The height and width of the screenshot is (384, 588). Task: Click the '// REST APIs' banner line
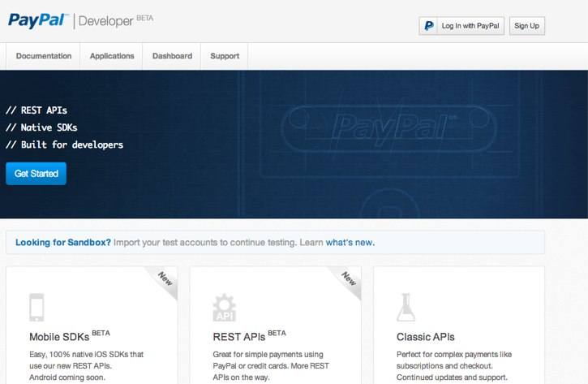36,110
